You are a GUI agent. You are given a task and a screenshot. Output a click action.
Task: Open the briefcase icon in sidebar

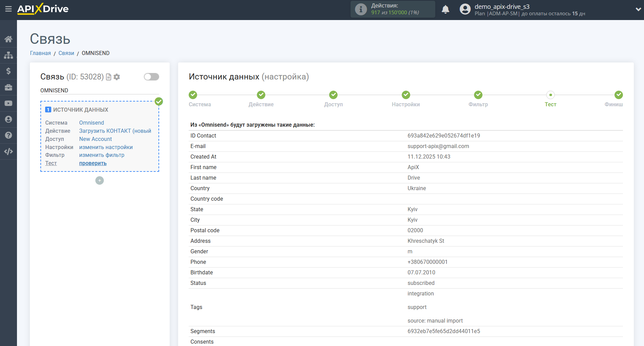(8, 87)
